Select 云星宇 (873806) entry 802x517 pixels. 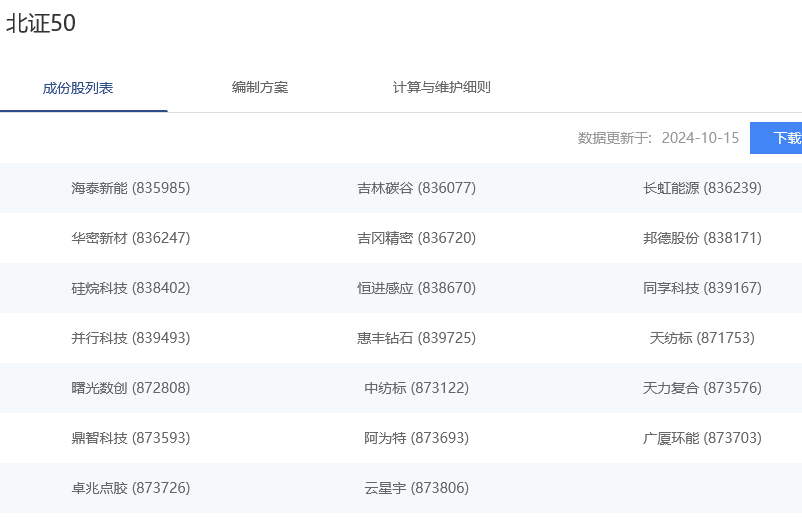click(x=416, y=488)
